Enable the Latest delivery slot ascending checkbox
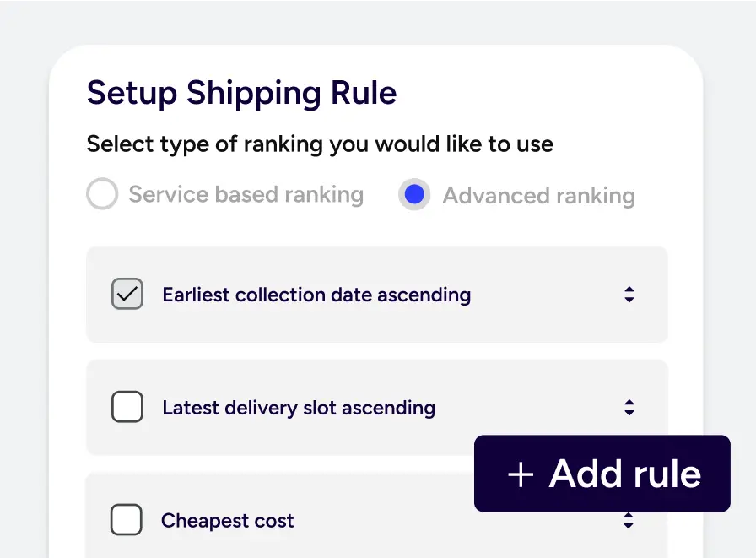756x558 pixels. pos(127,408)
